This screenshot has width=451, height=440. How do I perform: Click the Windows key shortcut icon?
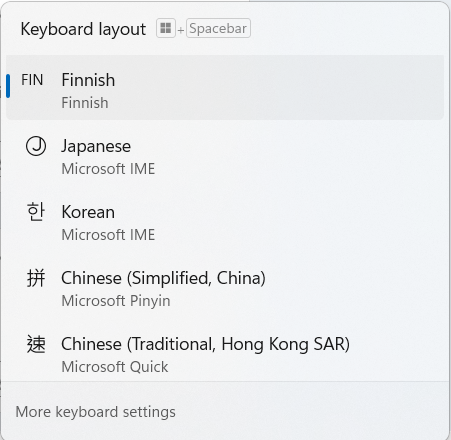(x=166, y=28)
